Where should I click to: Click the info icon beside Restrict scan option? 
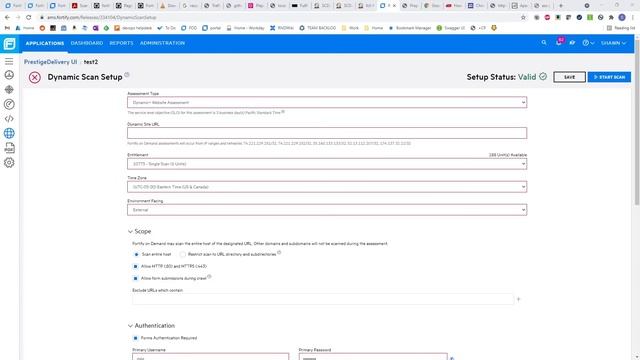pos(279,253)
